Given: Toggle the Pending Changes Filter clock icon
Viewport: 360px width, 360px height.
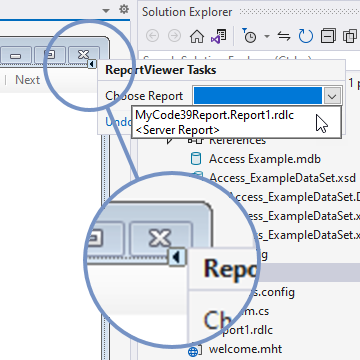Looking at the screenshot, I should pos(249,36).
